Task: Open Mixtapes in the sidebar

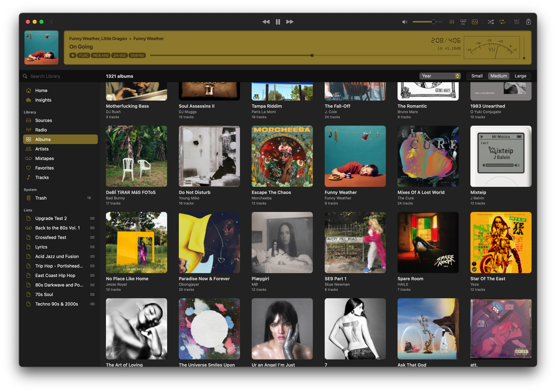Action: [x=44, y=158]
